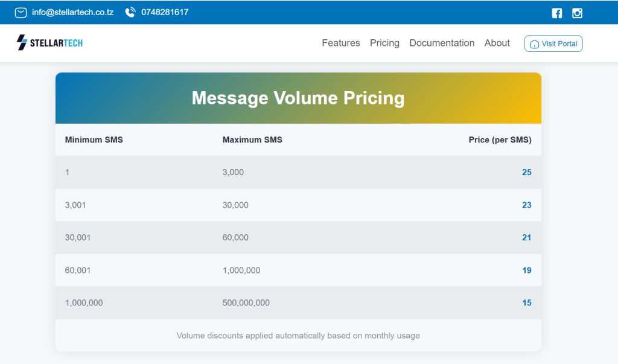The width and height of the screenshot is (618, 364).
Task: Click the phone handset icon beside the number
Action: tap(129, 11)
